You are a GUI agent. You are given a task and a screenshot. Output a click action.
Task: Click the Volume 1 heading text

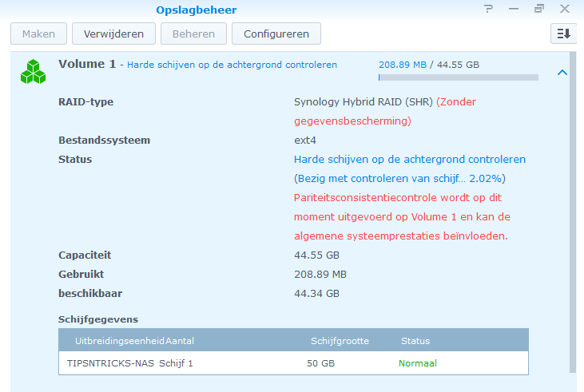pos(87,64)
